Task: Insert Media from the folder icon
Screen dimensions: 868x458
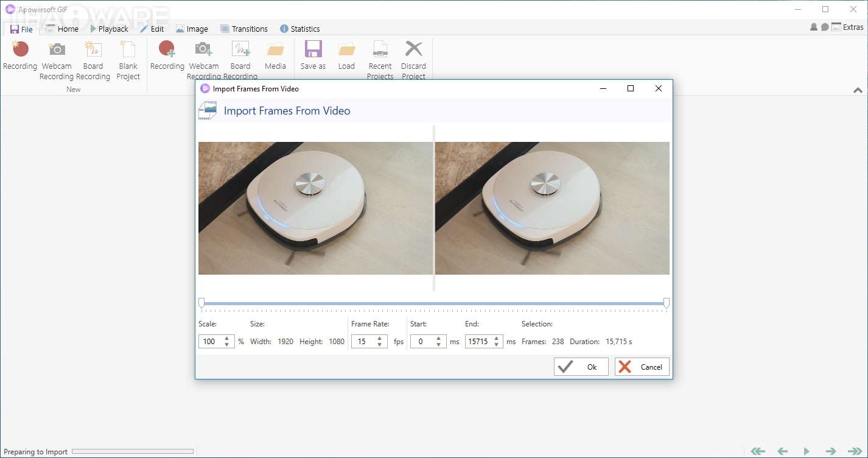Action: 276,56
